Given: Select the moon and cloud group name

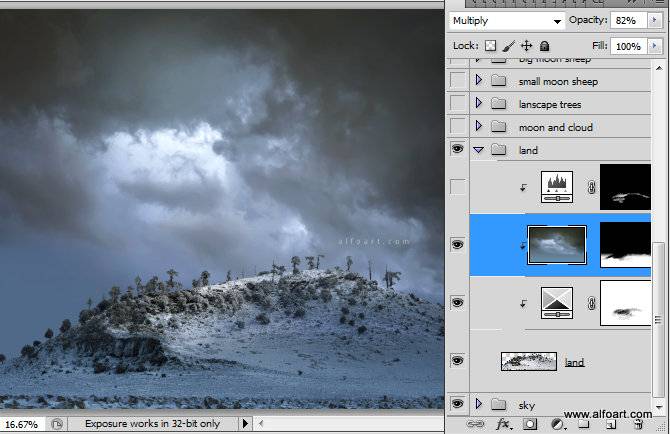Looking at the screenshot, I should 555,128.
